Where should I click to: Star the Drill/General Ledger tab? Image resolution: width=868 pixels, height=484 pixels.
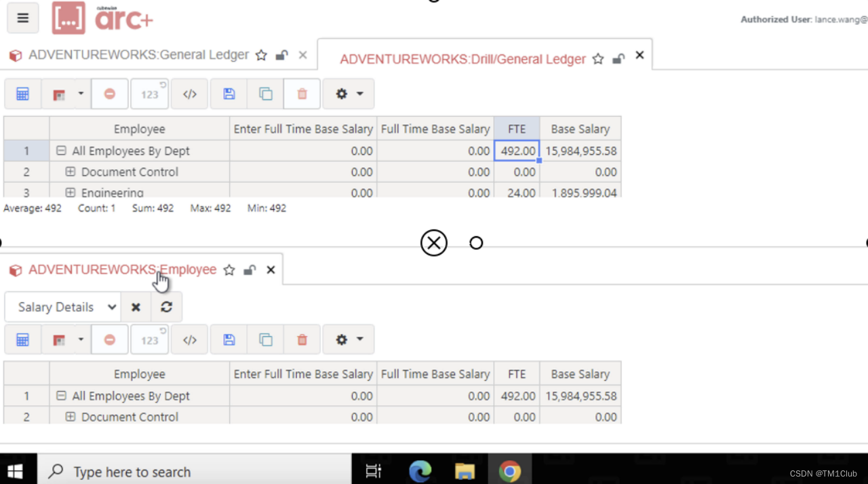point(598,59)
